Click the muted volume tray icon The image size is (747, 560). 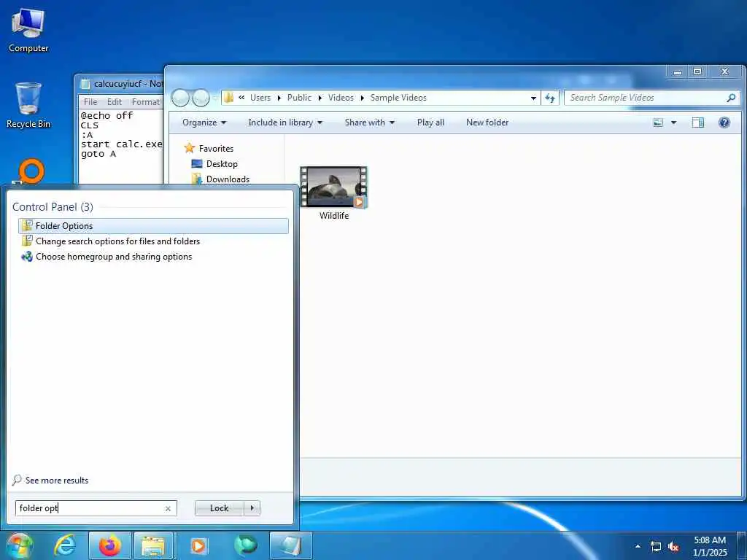point(673,546)
